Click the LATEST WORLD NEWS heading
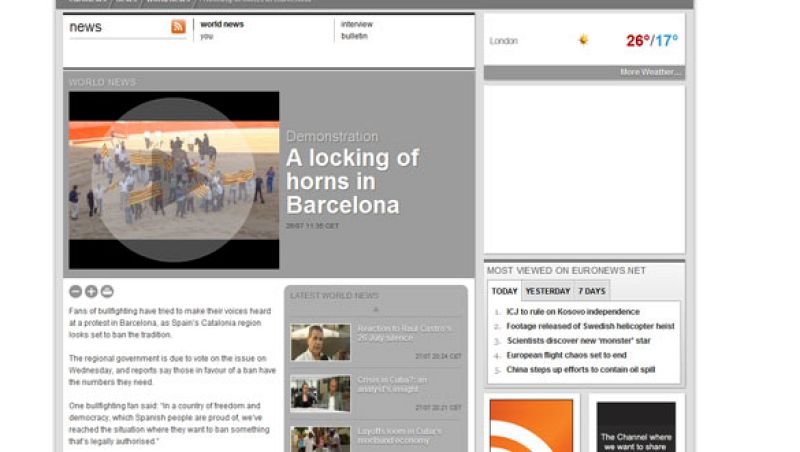 (335, 295)
